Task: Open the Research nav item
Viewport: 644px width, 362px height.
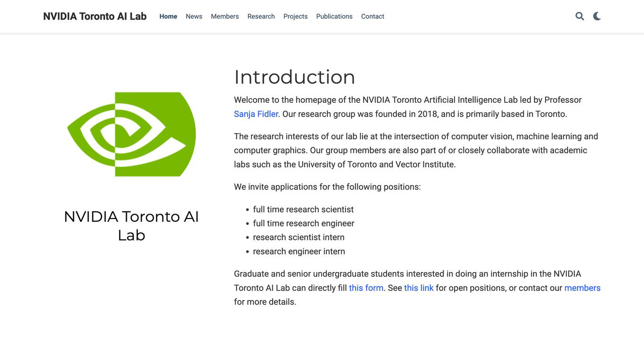Action: pos(261,16)
